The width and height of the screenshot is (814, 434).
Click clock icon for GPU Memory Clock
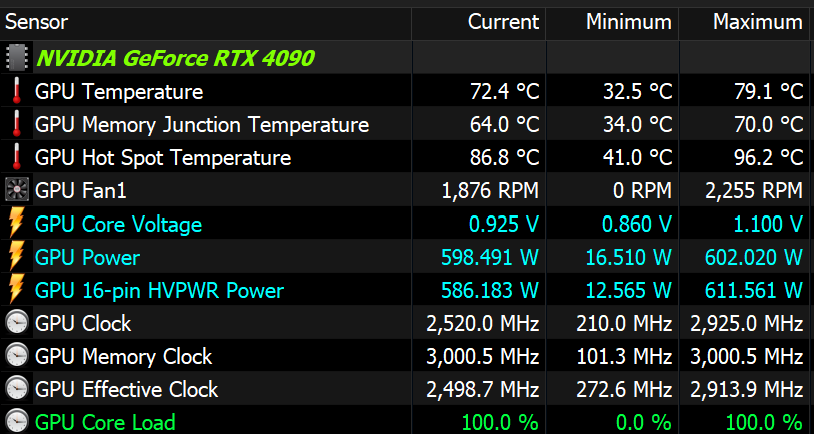pyautogui.click(x=17, y=356)
